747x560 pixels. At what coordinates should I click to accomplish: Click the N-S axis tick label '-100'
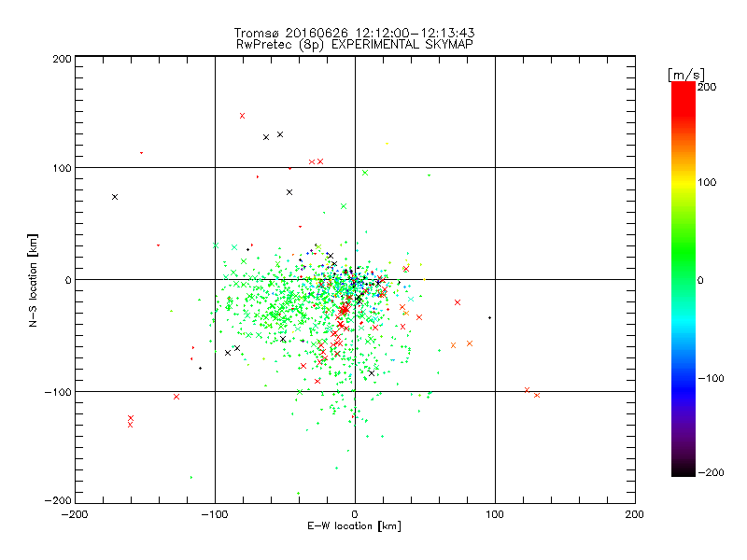pos(58,392)
